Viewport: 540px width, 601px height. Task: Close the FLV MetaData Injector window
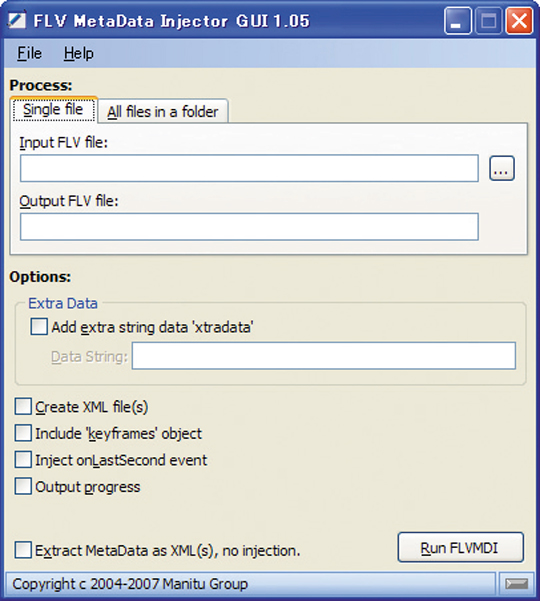(519, 20)
